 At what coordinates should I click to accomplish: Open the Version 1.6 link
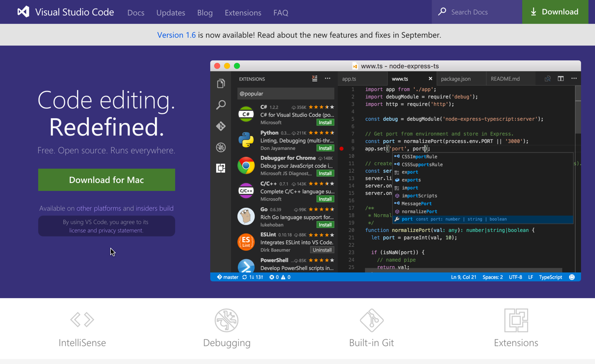pyautogui.click(x=177, y=35)
